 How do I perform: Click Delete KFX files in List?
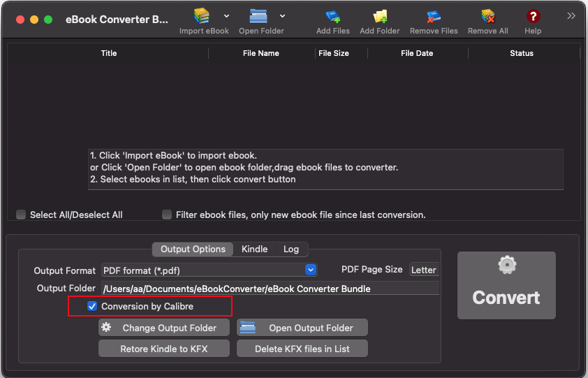[302, 349]
